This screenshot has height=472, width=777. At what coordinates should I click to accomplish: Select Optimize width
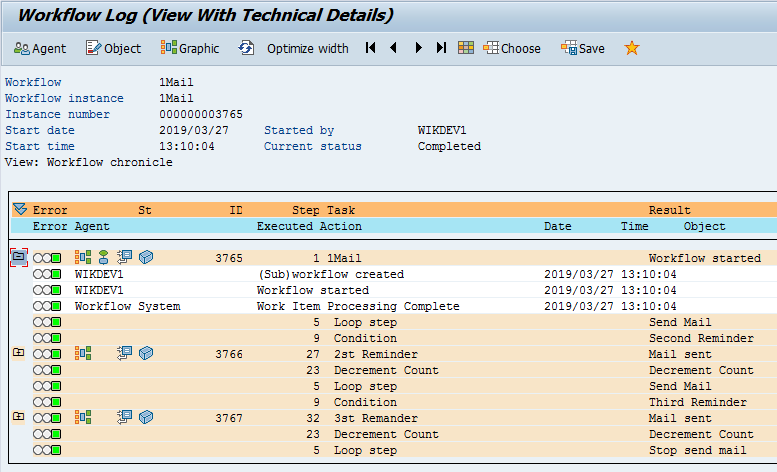(x=308, y=49)
